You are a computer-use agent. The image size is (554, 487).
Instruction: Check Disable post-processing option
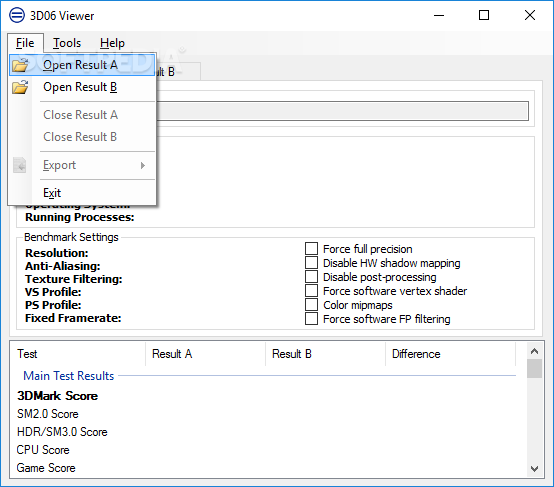tap(311, 277)
